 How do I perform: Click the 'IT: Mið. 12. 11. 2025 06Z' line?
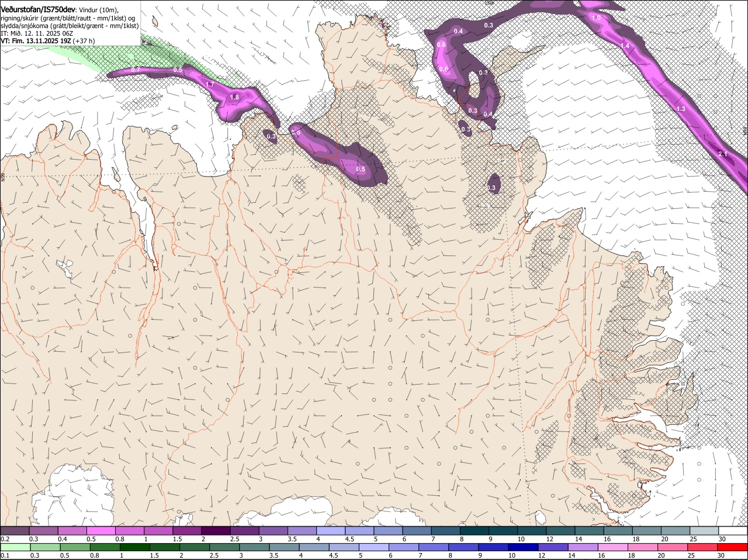(x=37, y=33)
